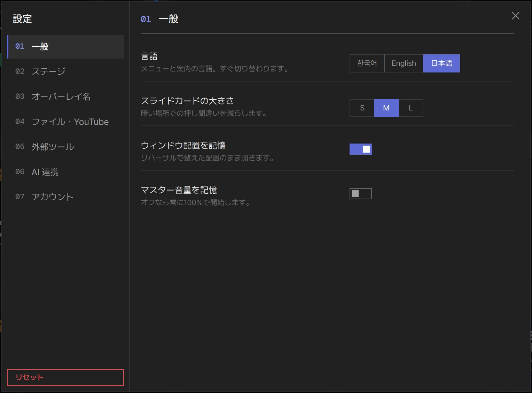This screenshot has height=393, width=532.
Task: Select 한국어 language option
Action: click(x=367, y=63)
